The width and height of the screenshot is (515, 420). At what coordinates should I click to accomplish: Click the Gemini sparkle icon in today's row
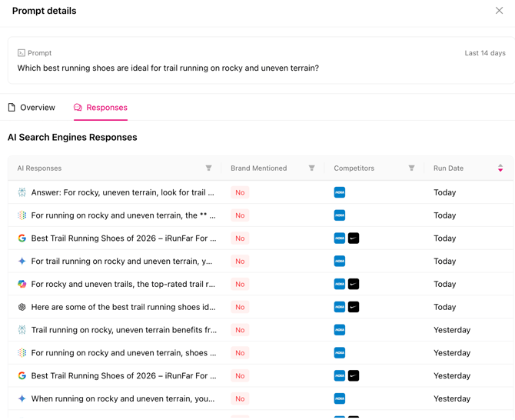click(x=22, y=262)
